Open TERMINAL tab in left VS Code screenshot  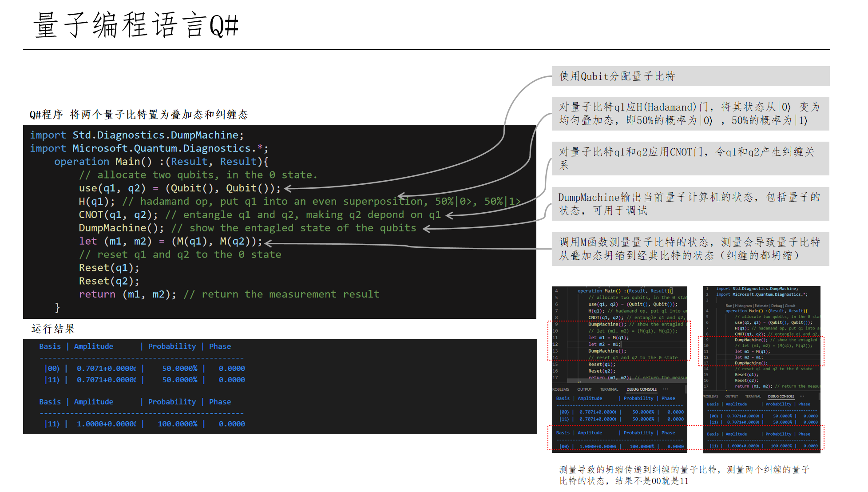point(609,389)
